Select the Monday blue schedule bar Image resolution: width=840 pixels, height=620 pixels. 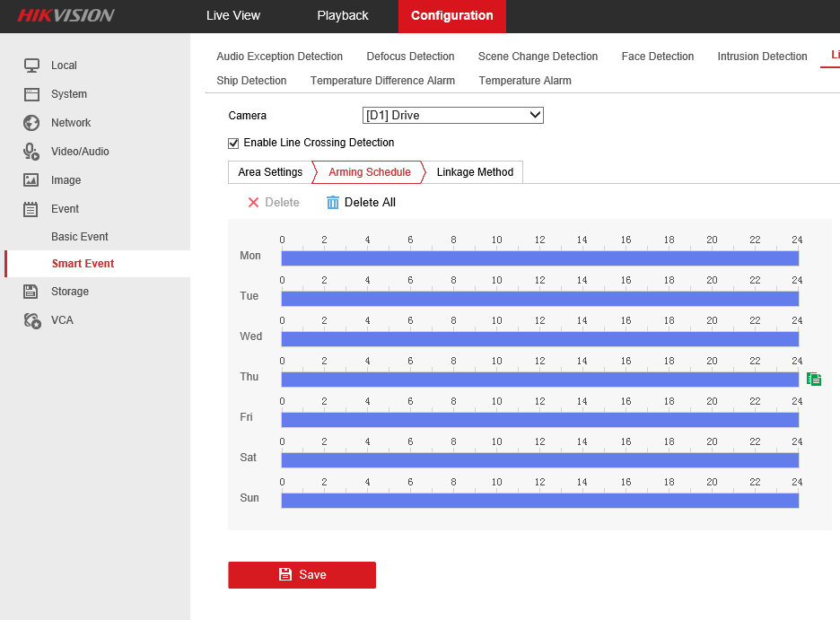point(539,258)
